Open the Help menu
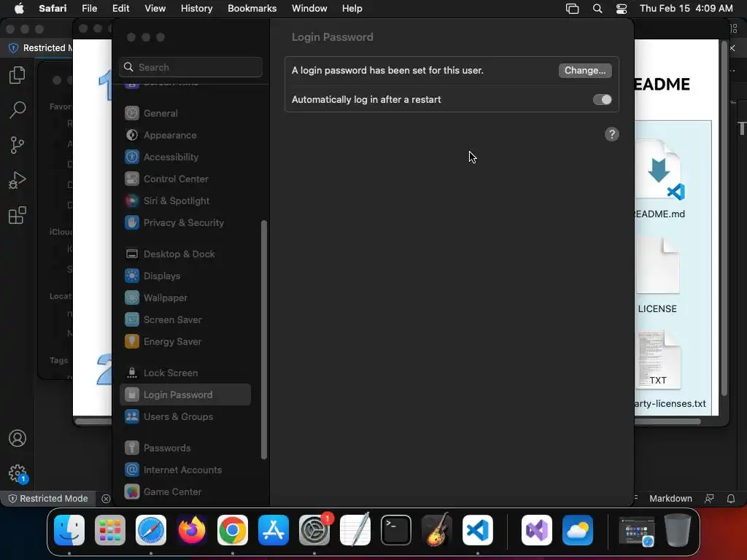This screenshot has height=560, width=747. 352,9
